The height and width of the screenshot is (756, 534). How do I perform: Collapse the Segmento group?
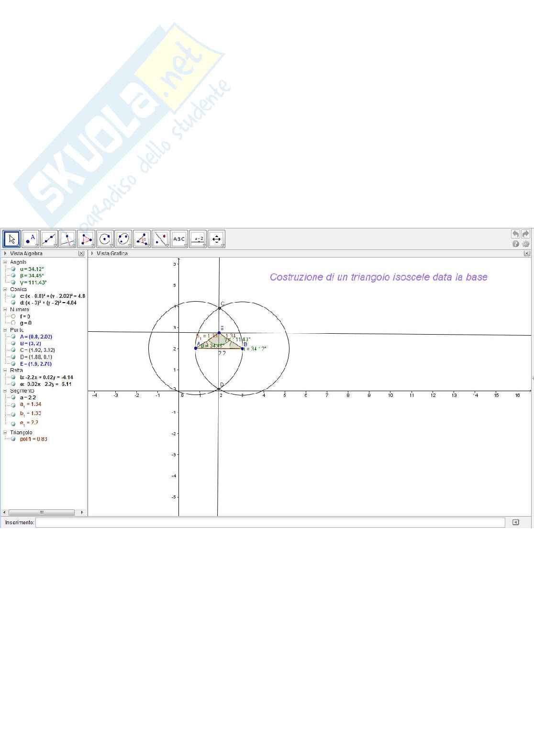[5, 391]
